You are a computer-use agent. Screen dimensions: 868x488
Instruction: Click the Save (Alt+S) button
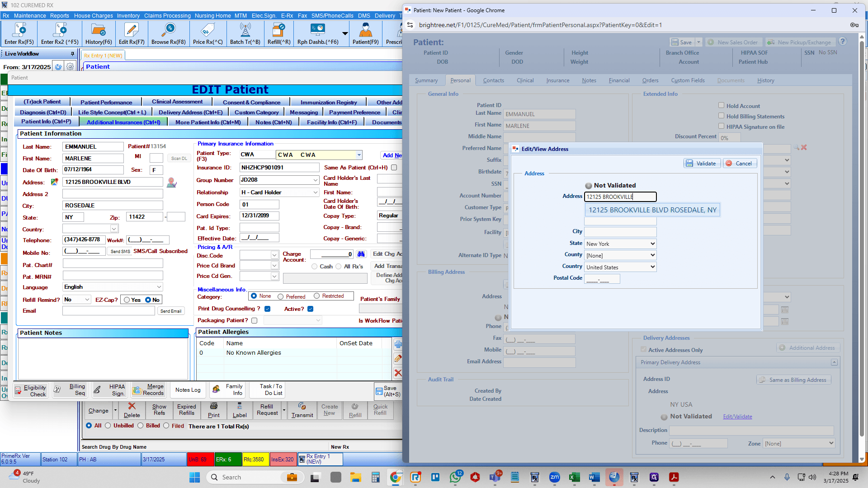click(x=388, y=391)
